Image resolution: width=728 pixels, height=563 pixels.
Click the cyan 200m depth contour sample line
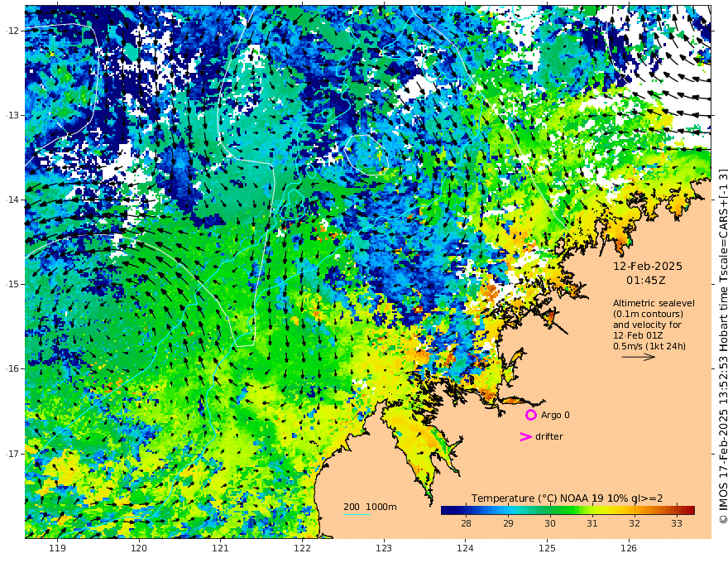point(357,514)
